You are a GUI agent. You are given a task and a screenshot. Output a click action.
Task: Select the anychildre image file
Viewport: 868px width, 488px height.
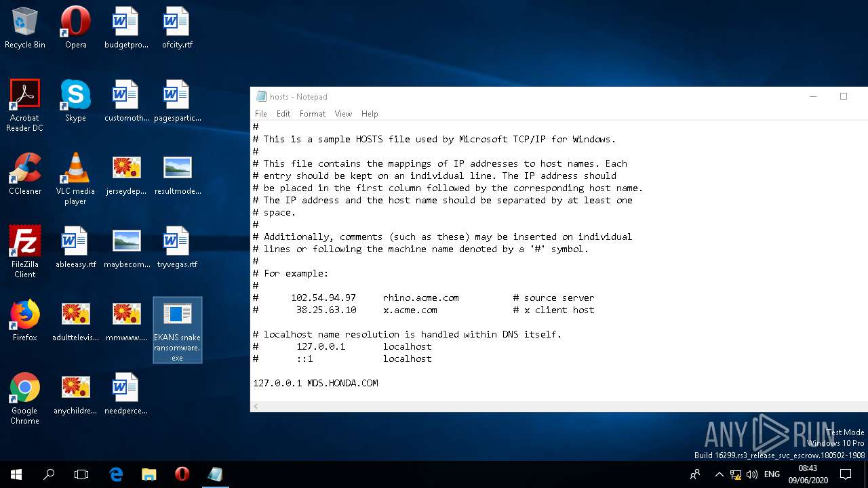(75, 394)
